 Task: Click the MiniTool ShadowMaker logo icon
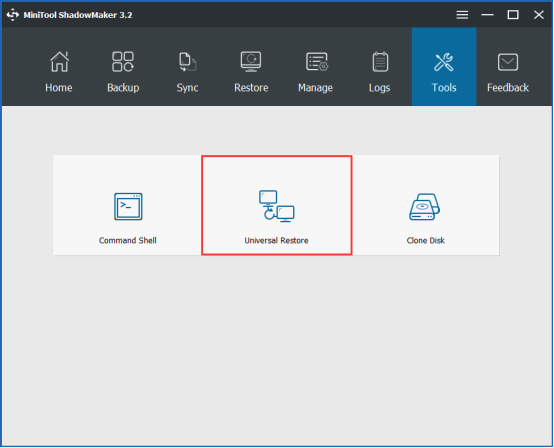13,15
